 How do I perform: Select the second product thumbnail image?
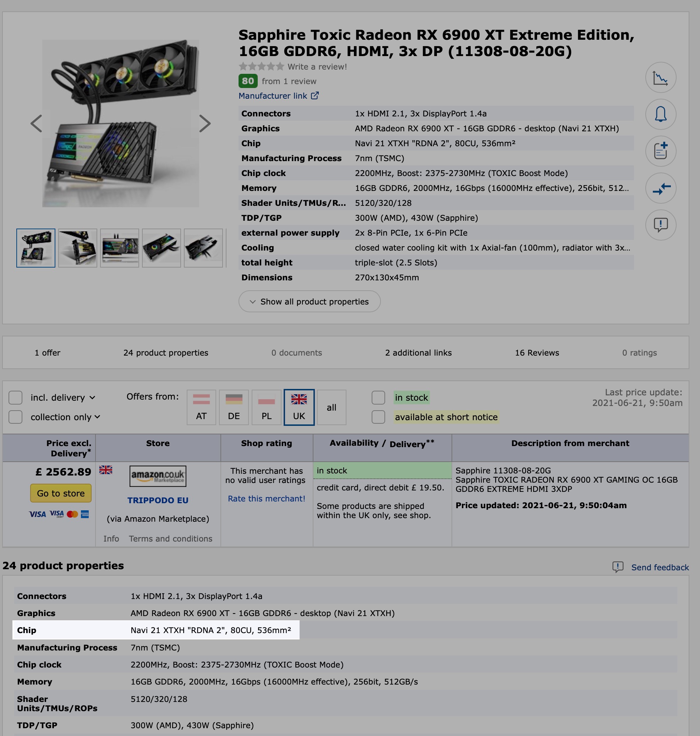(78, 248)
